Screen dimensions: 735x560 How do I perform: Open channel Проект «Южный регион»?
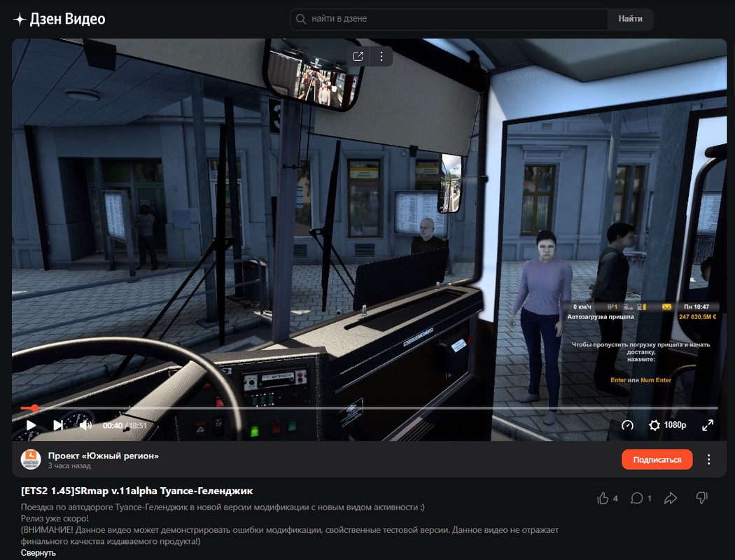[103, 456]
